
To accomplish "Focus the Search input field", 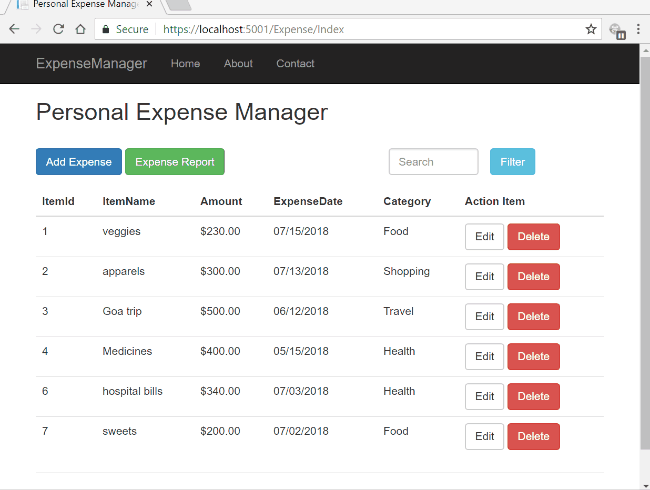I will (433, 162).
